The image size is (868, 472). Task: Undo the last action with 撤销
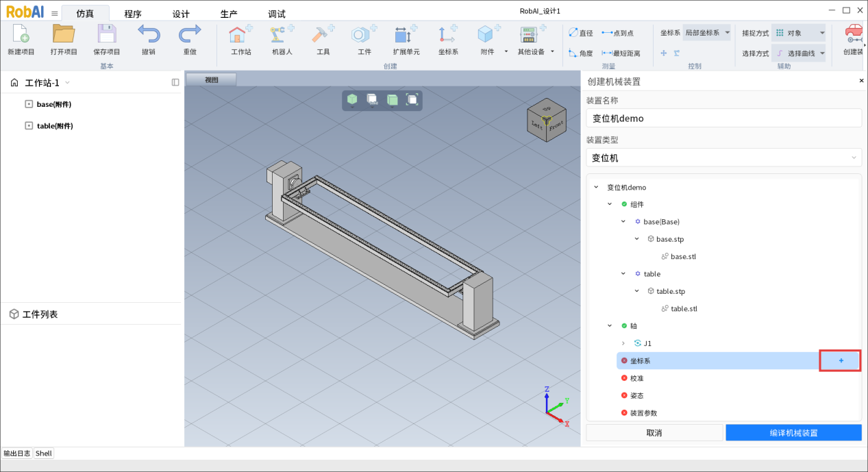pos(149,34)
